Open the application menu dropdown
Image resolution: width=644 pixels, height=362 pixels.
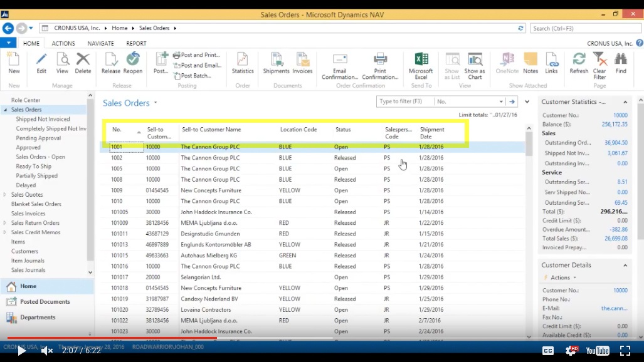[x=8, y=43]
